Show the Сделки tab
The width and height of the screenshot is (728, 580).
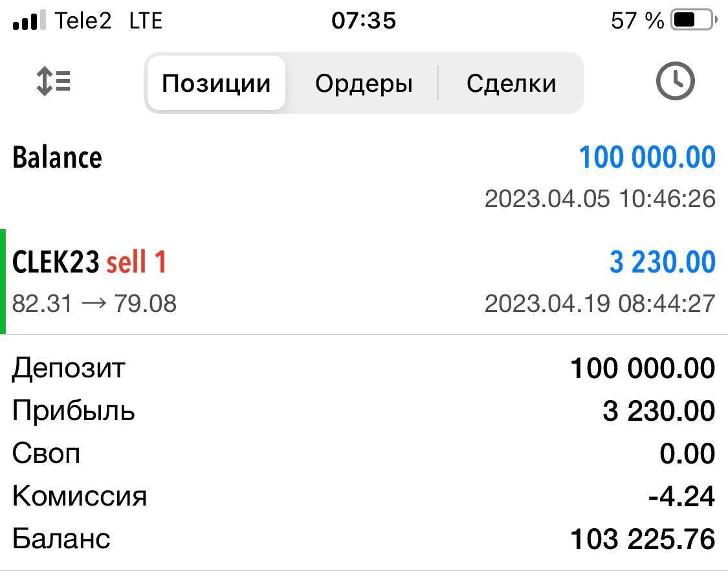511,84
